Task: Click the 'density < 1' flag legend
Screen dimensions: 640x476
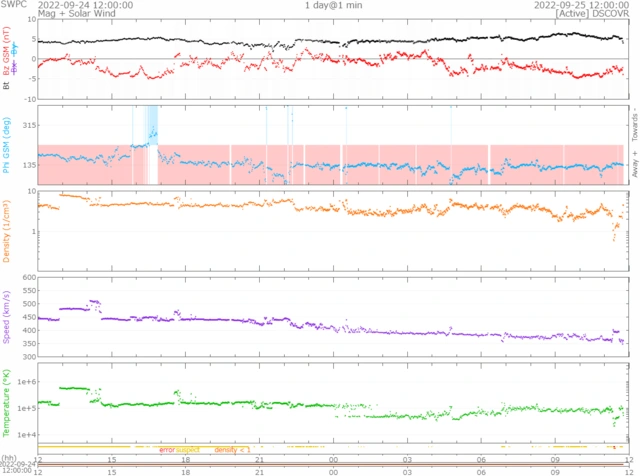Action: (232, 449)
